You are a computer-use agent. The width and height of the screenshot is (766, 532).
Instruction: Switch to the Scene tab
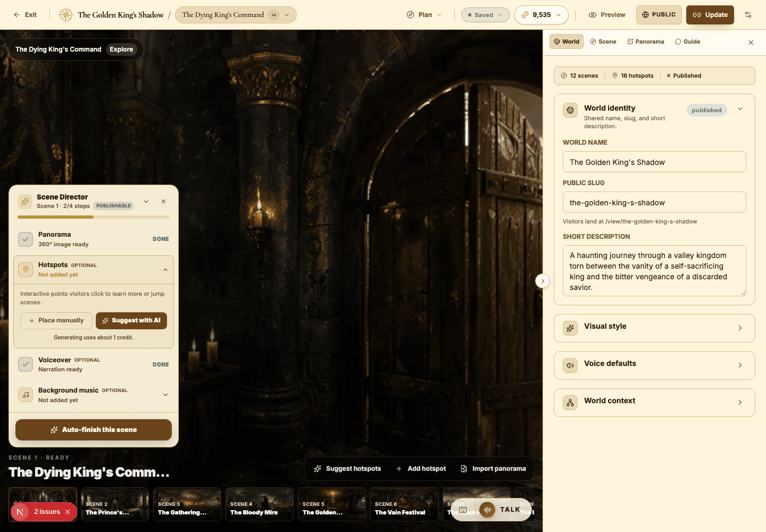click(603, 41)
